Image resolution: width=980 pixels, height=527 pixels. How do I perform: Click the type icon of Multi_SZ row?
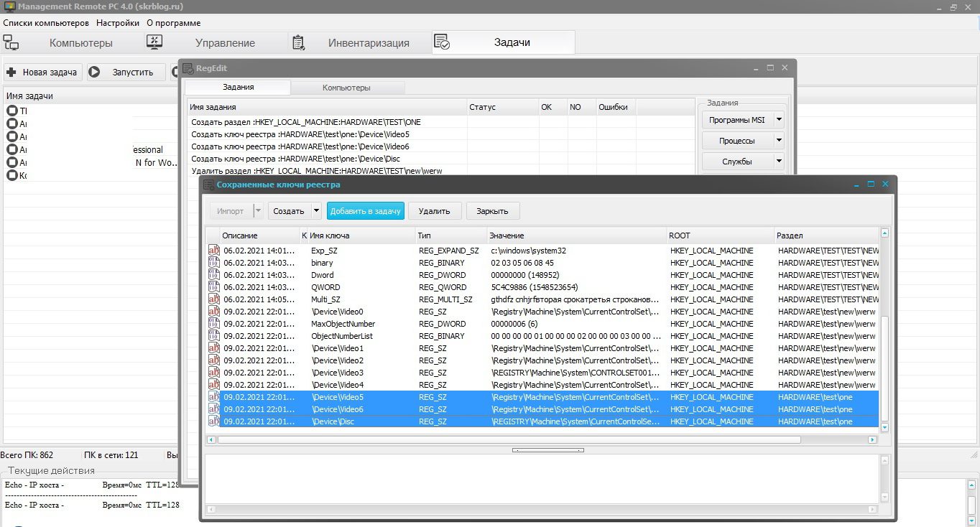213,299
